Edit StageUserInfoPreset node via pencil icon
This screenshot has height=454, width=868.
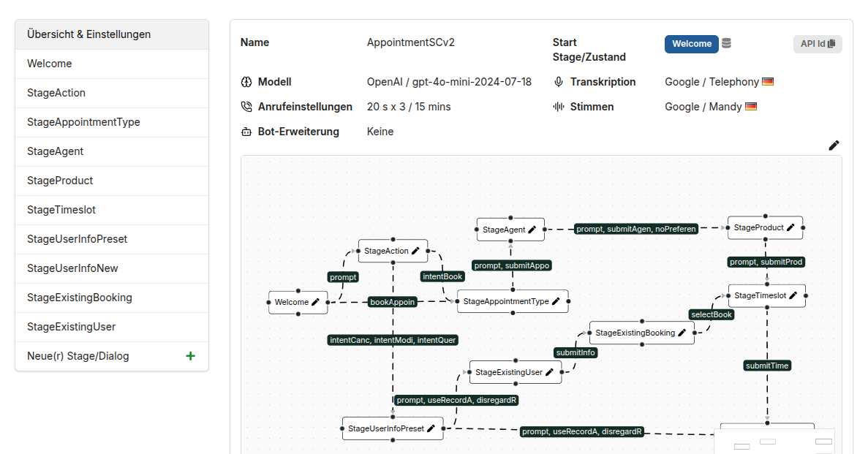(431, 428)
